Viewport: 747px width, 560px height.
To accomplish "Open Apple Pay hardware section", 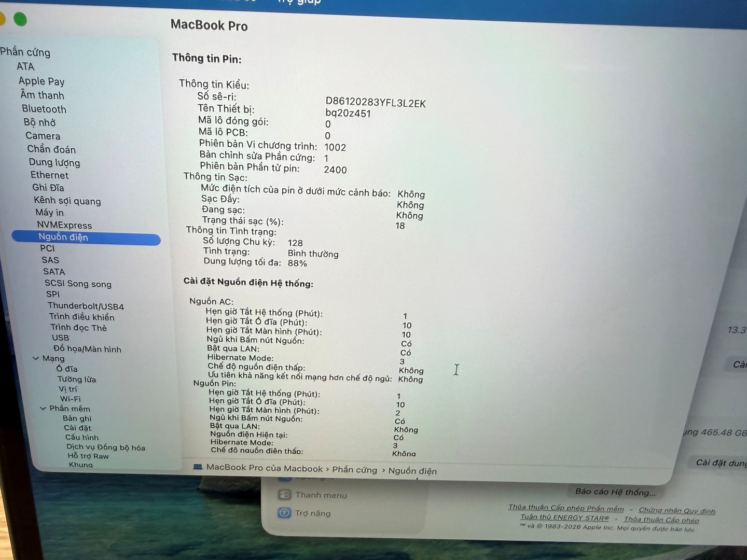I will point(41,81).
